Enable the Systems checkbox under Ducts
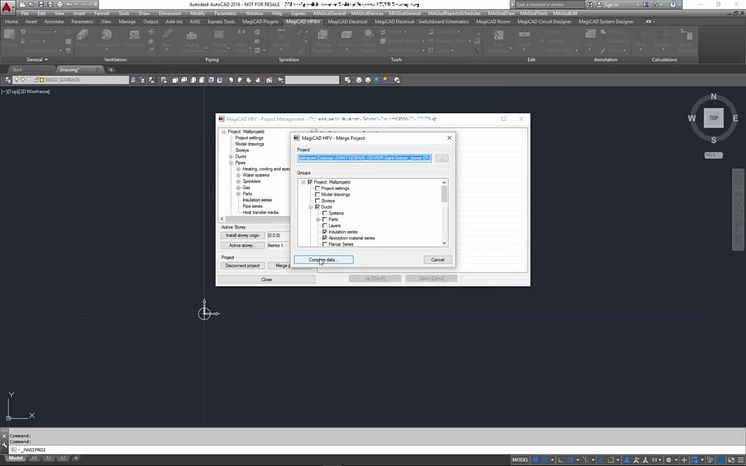 [324, 213]
